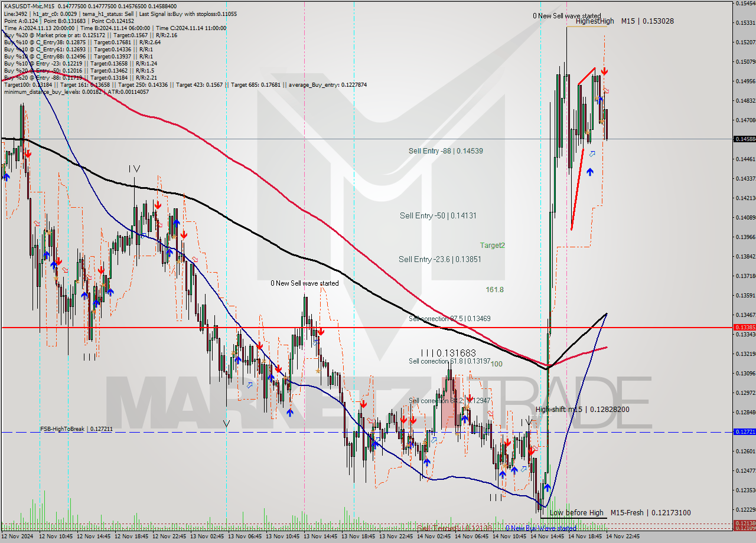The image size is (756, 543).
Task: Click the 'I I I 0.131683' wave label
Action: pos(448,353)
